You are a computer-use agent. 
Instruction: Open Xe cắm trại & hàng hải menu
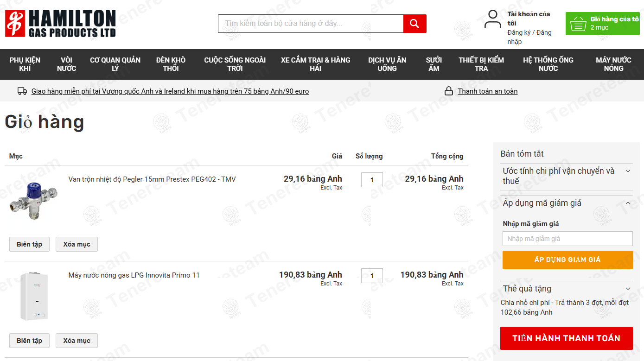click(316, 64)
